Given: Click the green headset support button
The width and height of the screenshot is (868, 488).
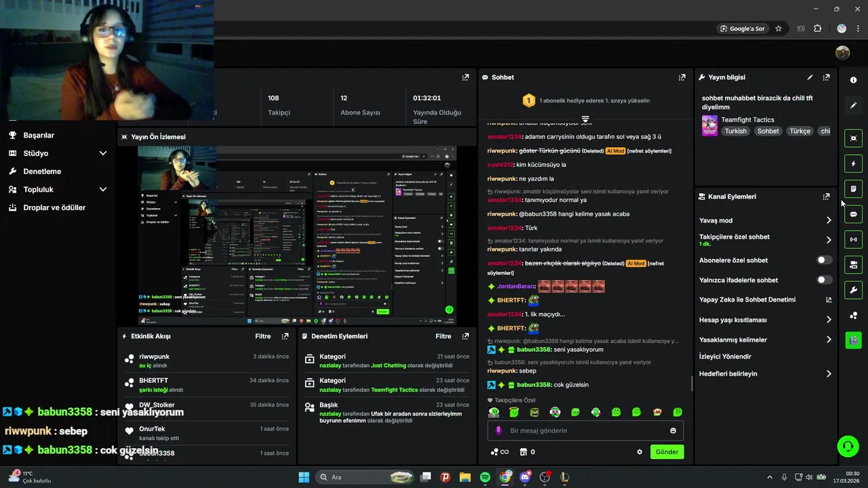Looking at the screenshot, I should 848,446.
